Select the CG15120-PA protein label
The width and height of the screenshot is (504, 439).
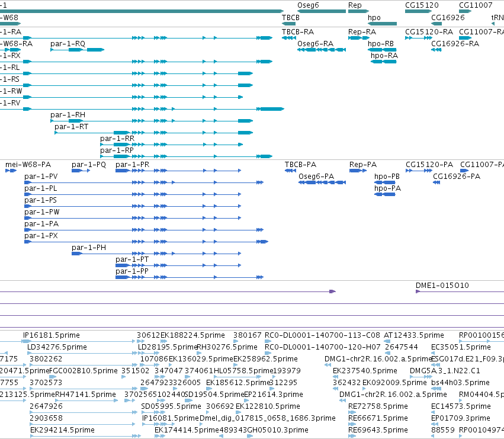(x=429, y=165)
